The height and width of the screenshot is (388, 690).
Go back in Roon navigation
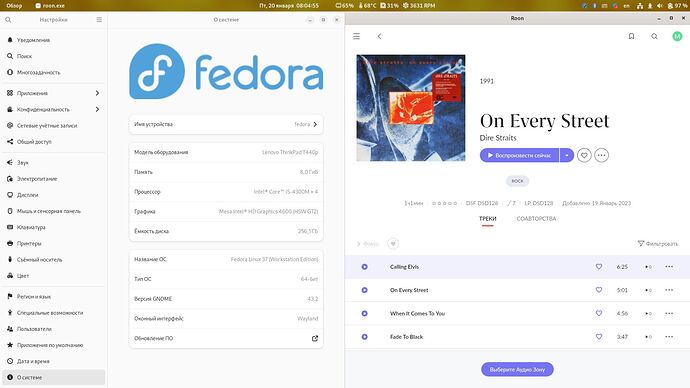379,37
